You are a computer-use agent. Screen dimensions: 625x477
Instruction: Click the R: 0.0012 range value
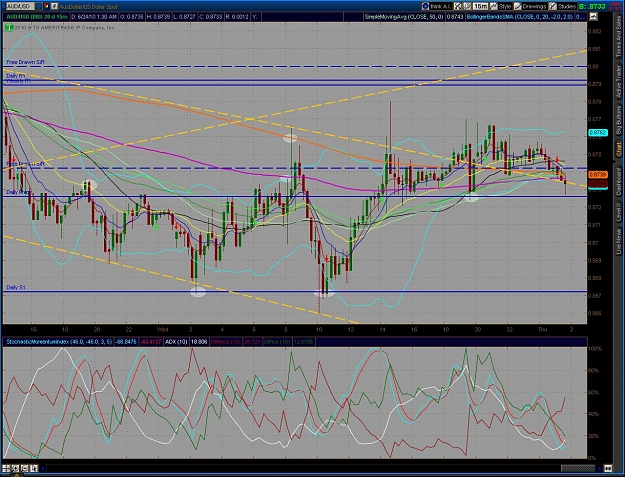point(237,17)
